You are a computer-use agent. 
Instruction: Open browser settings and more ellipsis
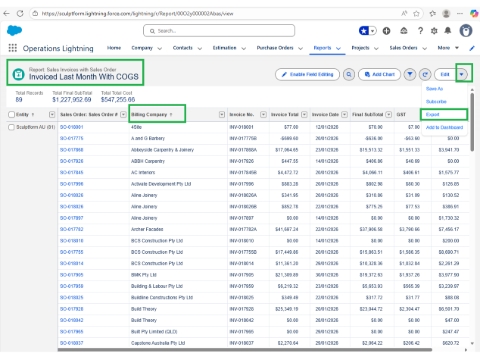(x=460, y=14)
